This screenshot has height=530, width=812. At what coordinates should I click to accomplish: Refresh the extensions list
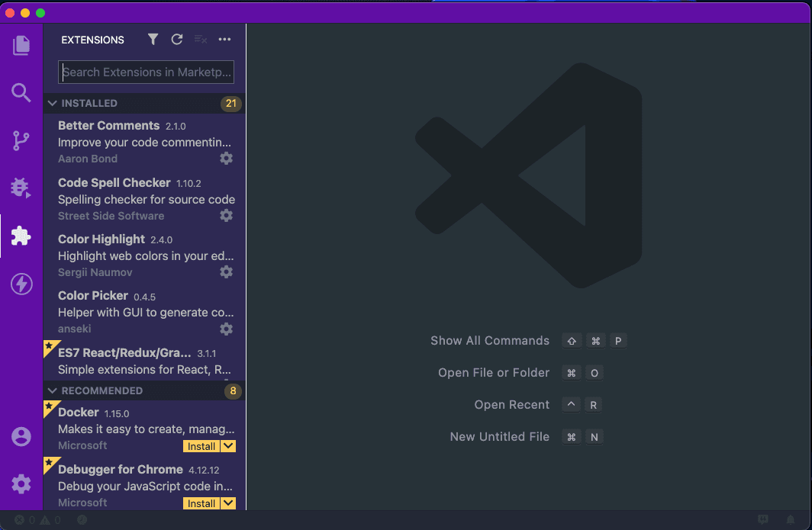coord(176,40)
